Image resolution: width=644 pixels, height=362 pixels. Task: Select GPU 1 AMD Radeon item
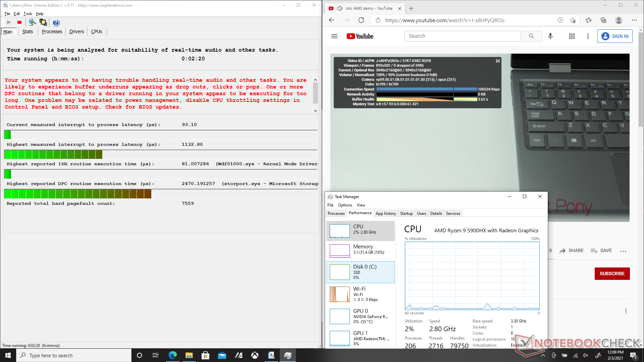click(361, 338)
